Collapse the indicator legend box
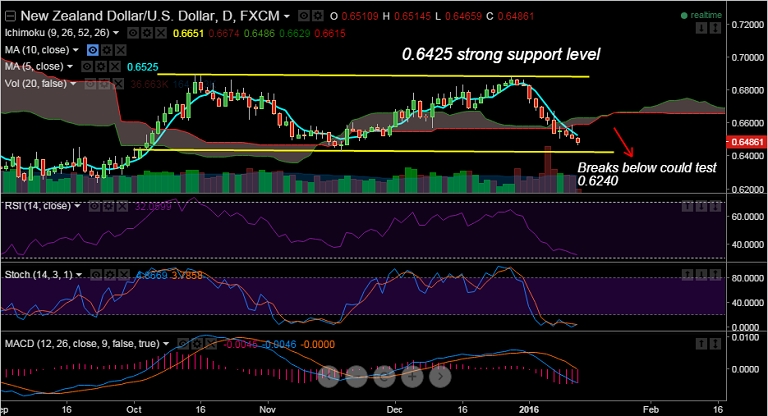 10,16
